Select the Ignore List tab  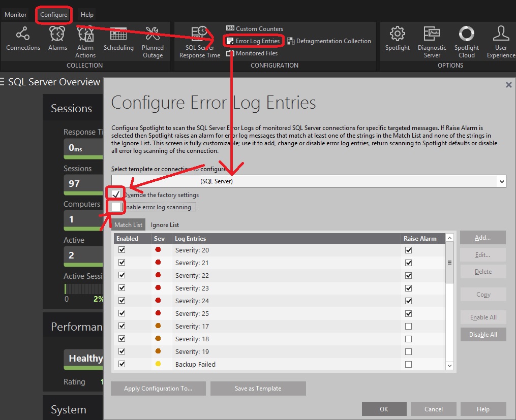pos(165,225)
